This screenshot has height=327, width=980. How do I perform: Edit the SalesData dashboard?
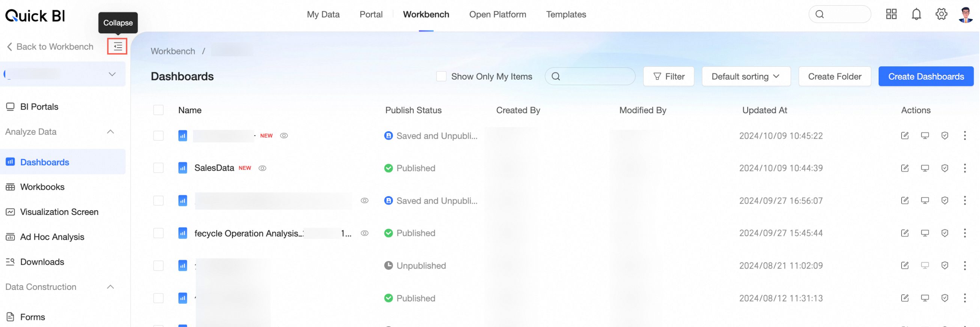tap(905, 168)
